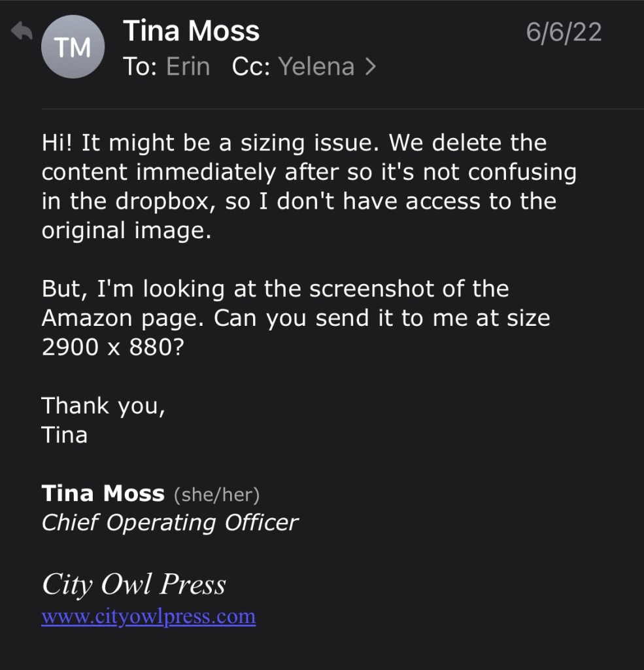Select Cc recipient Yelena

(x=316, y=66)
